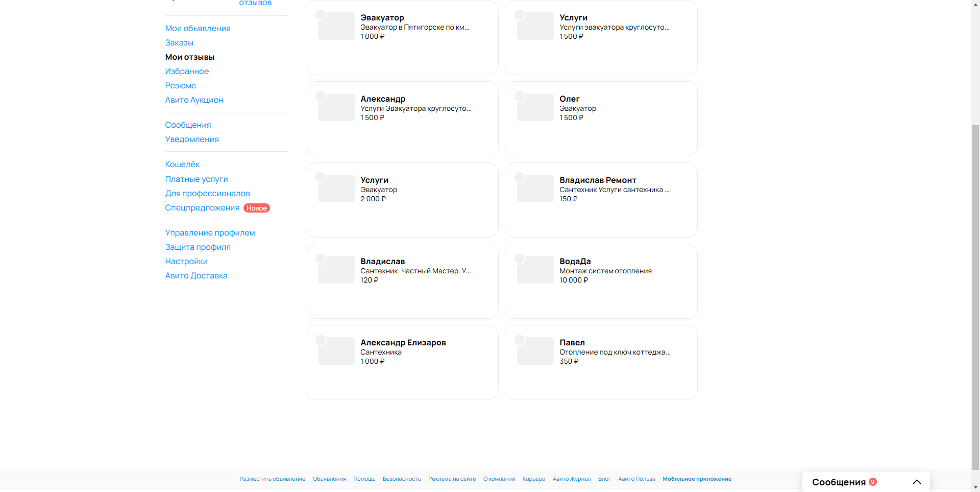Image resolution: width=980 pixels, height=492 pixels.
Task: Open Александр Услуги Эвакуатора listing title
Action: point(383,99)
